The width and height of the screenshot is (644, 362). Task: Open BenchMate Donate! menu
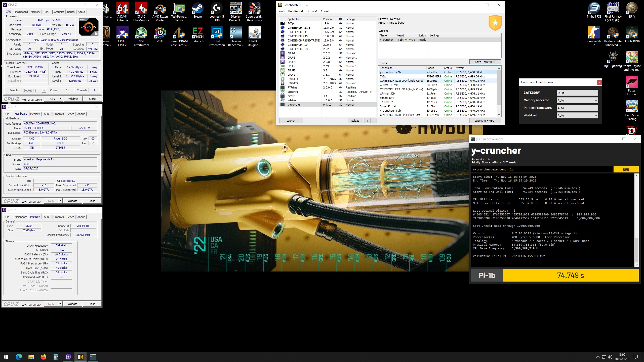pyautogui.click(x=312, y=11)
